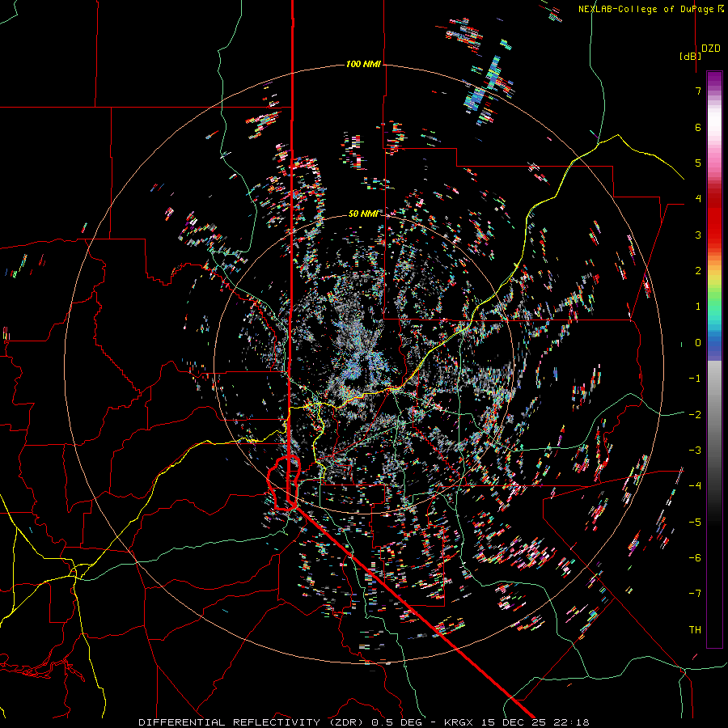Click the scale value "1" on the legend
This screenshot has height=728, width=728.
click(x=698, y=307)
